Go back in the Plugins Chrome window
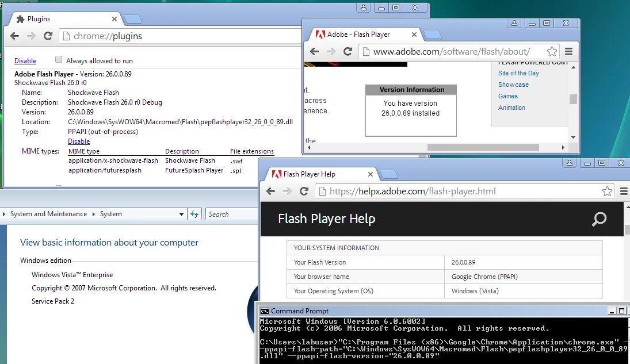The width and height of the screenshot is (630, 364). pyautogui.click(x=15, y=36)
